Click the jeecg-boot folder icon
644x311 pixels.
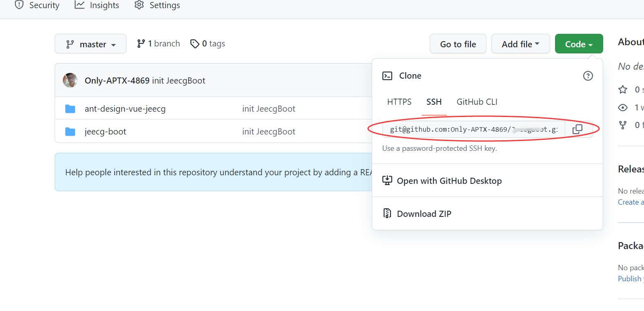(70, 132)
